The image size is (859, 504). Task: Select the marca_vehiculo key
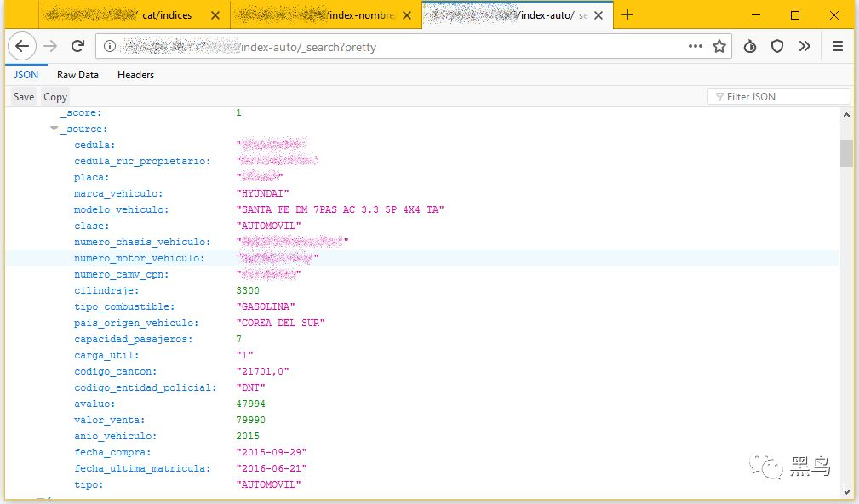pyautogui.click(x=118, y=193)
